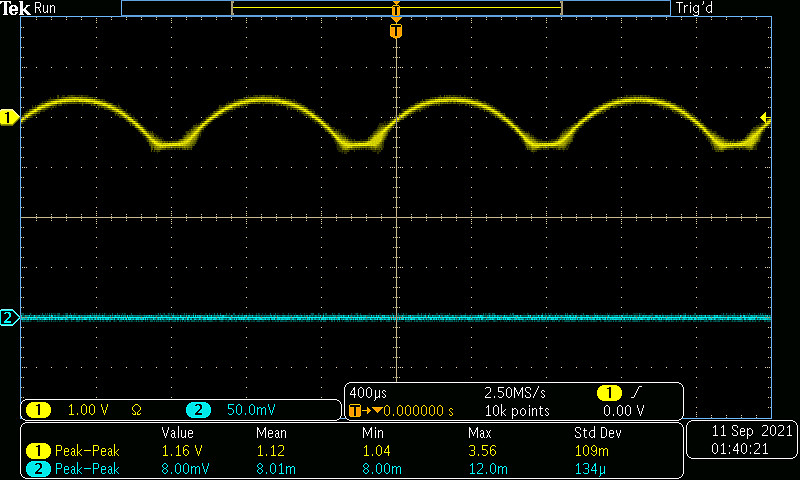
Task: Click the ohm termination symbol for channel 1
Action: tap(136, 410)
